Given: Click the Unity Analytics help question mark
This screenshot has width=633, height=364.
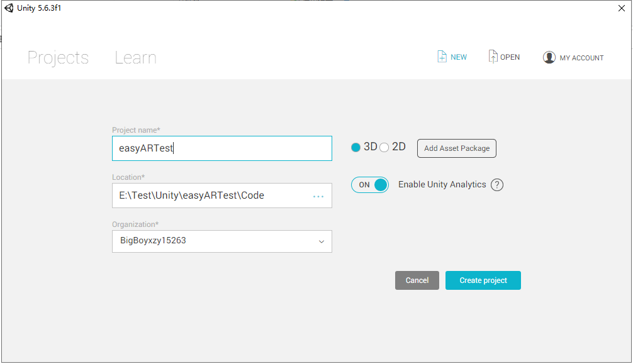Looking at the screenshot, I should click(x=497, y=185).
